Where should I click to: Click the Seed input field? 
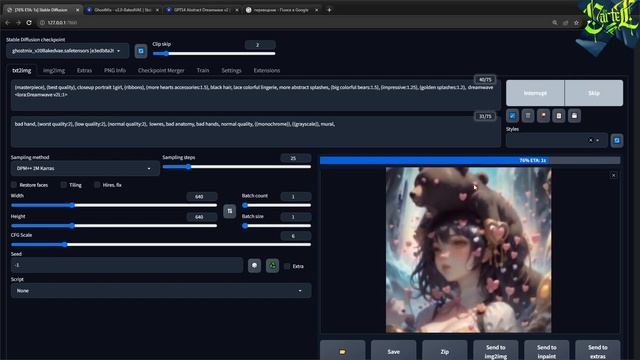(127, 265)
